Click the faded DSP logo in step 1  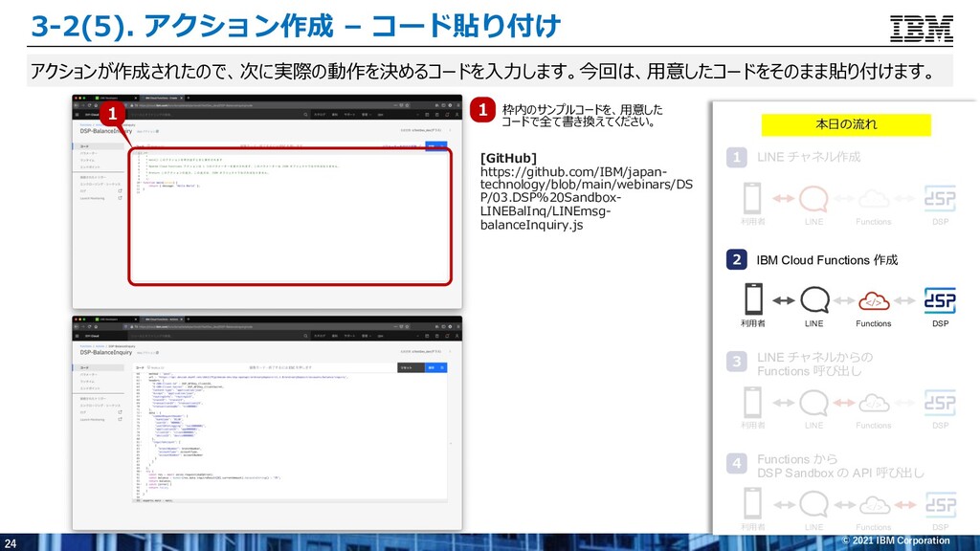click(940, 199)
